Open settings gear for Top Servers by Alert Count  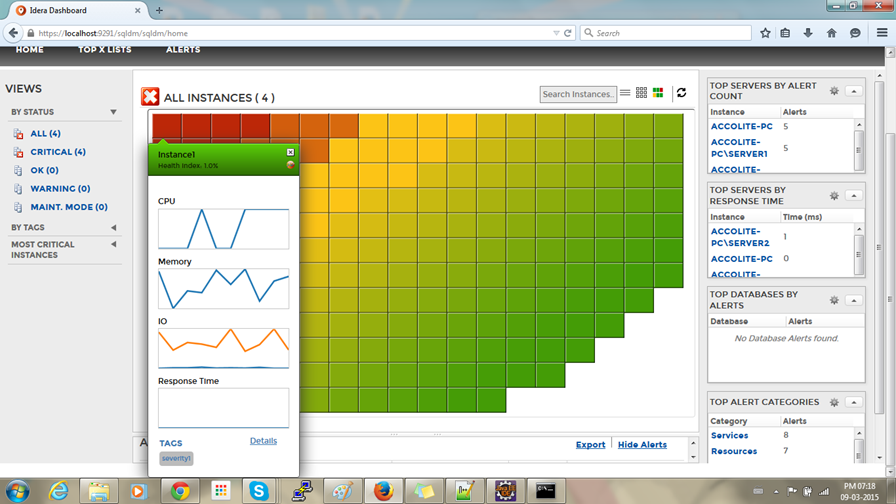click(x=834, y=91)
